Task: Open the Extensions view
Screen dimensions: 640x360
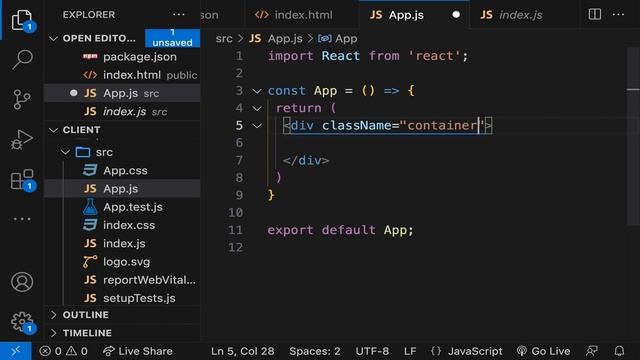Action: click(22, 179)
